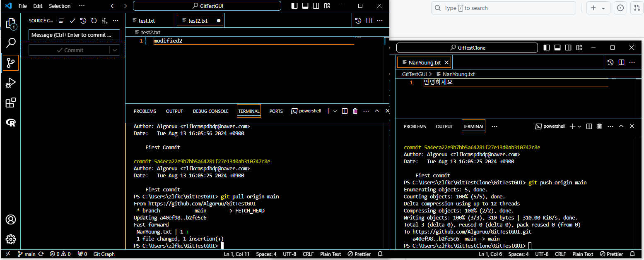Viewport: 644px width, 260px height.
Task: Toggle primary side bar in GitTestClone
Action: click(547, 48)
